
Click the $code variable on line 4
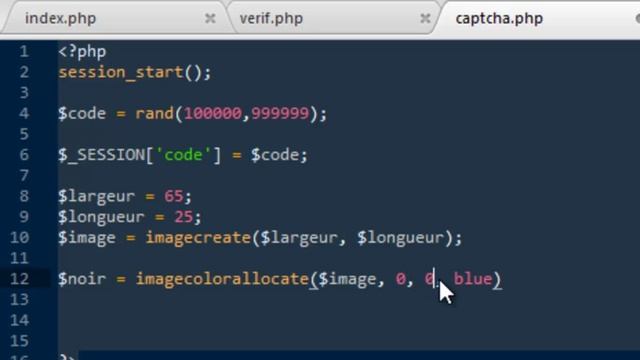click(x=82, y=113)
